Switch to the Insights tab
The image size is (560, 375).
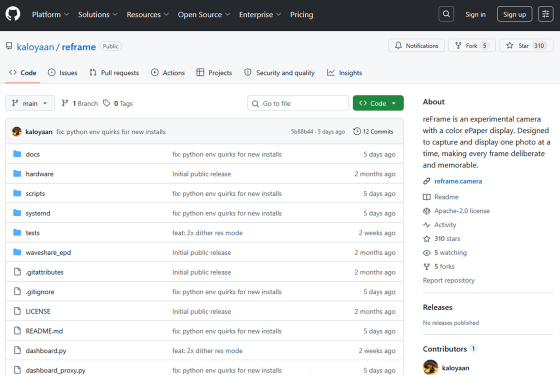point(345,73)
